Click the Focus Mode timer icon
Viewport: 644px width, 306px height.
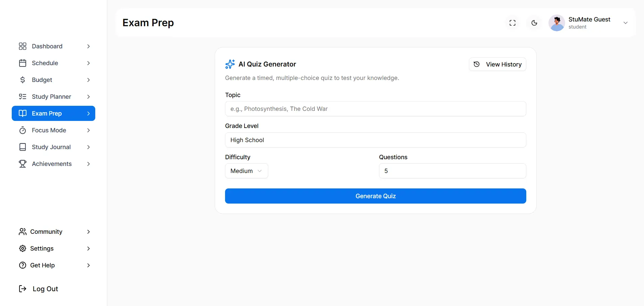coord(22,130)
